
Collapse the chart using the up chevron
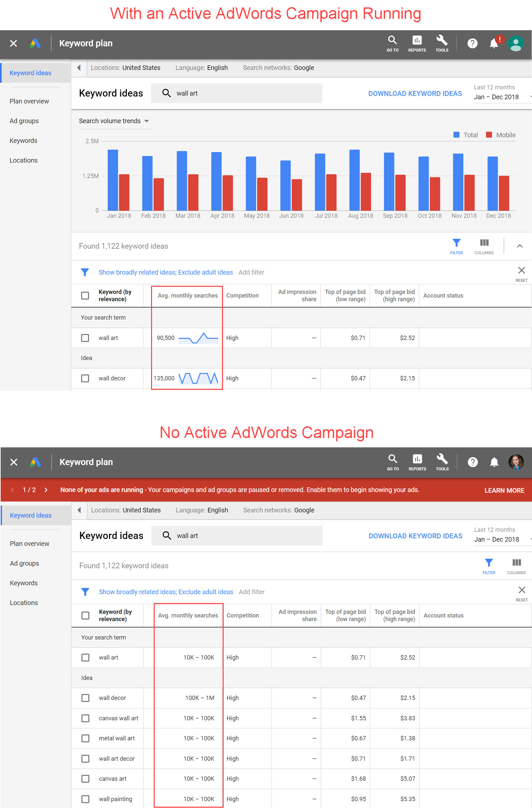[x=520, y=246]
